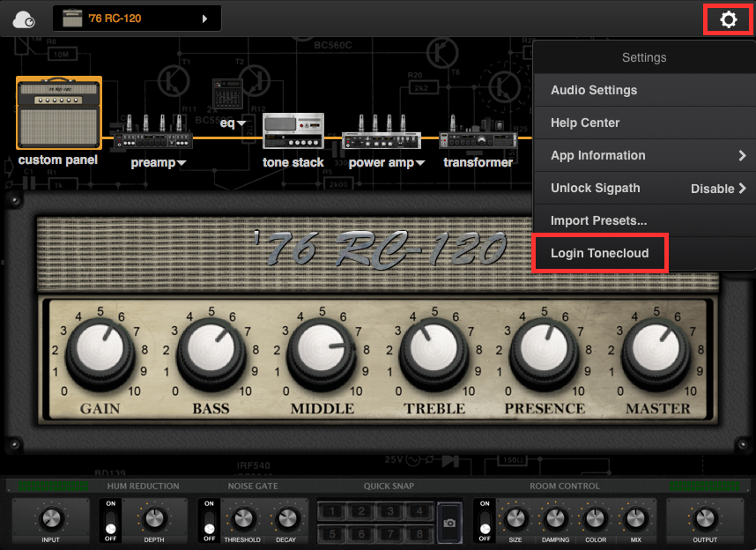The height and width of the screenshot is (550, 756).
Task: Expand the eq dropdown arrow
Action: pyautogui.click(x=241, y=123)
